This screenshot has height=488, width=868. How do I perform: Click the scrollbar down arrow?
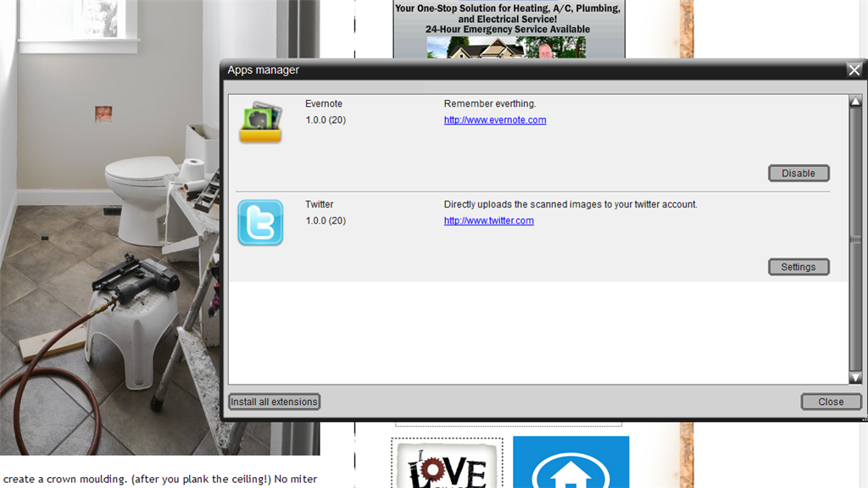pyautogui.click(x=856, y=379)
